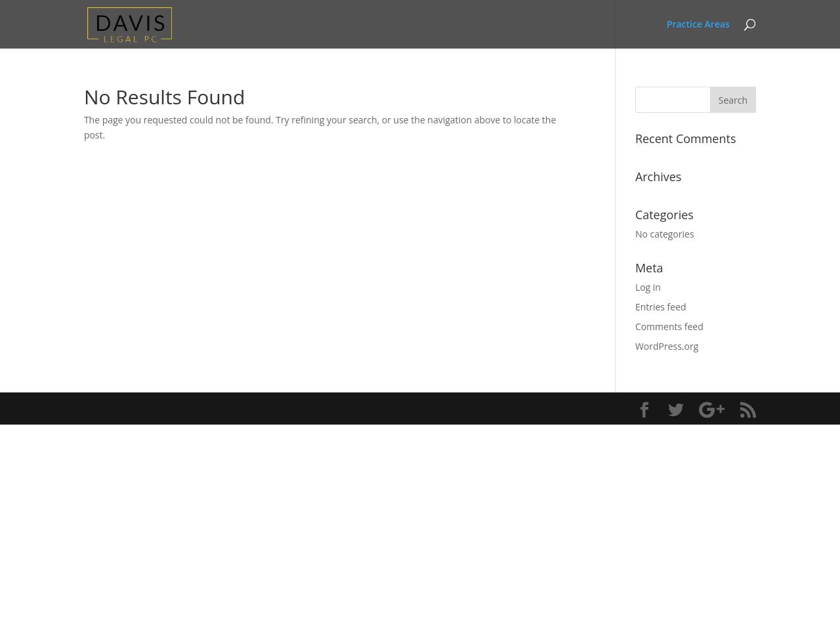
Task: Follow the Log in link
Action: [648, 287]
